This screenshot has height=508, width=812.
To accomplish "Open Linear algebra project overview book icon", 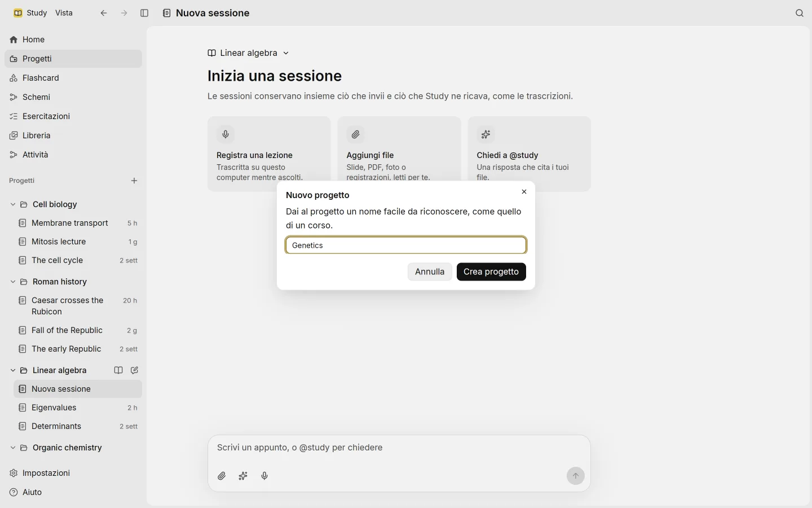I will (x=118, y=370).
